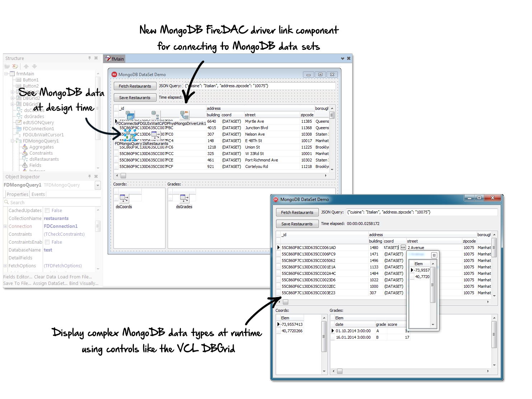
Task: Click Save Restaurants in runtime window
Action: pyautogui.click(x=297, y=224)
